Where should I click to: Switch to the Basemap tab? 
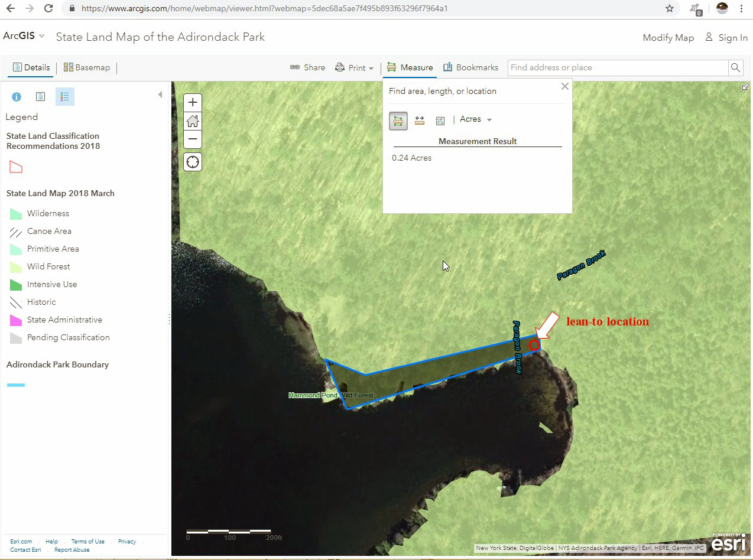pyautogui.click(x=87, y=67)
